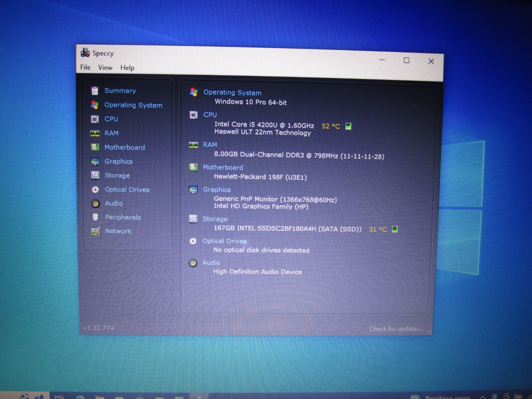Select RAM in the sidebar list
This screenshot has height=399, width=532.
pos(111,133)
